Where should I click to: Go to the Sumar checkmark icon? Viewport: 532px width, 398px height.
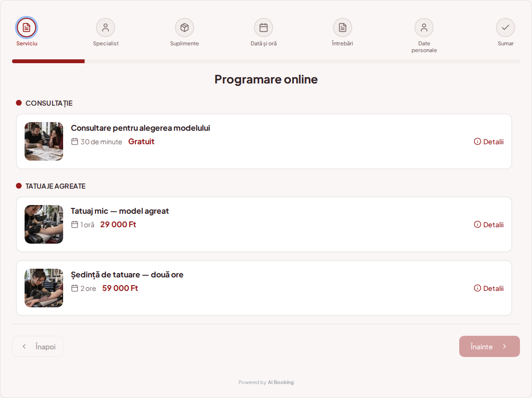(505, 27)
